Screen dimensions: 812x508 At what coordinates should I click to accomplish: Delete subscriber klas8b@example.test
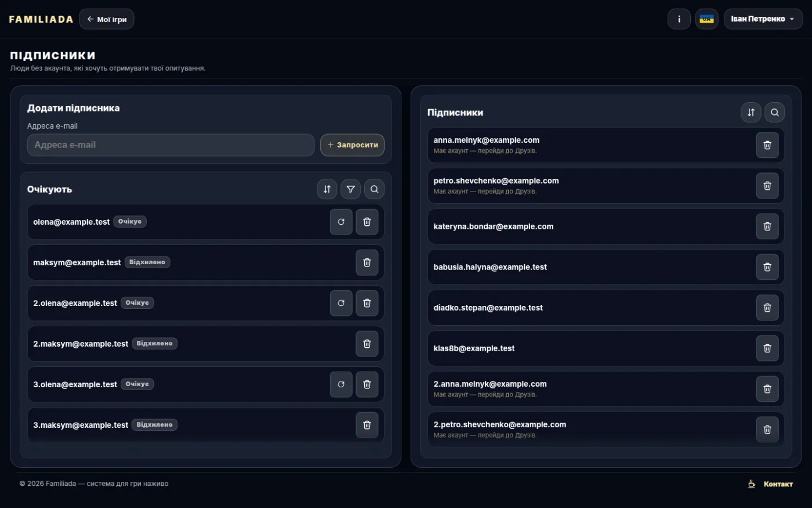[767, 348]
